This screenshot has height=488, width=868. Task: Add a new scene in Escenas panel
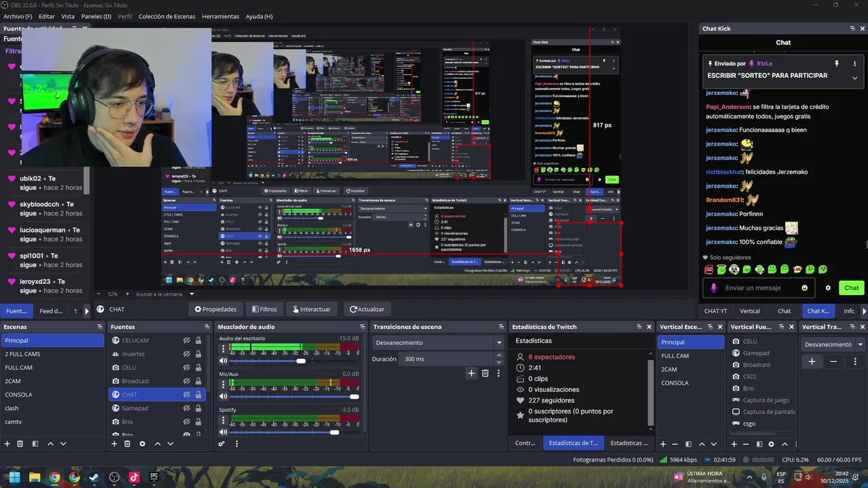[7, 444]
